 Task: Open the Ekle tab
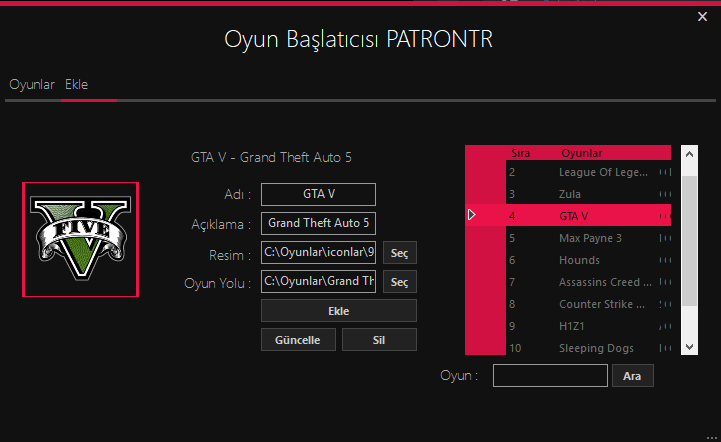[x=76, y=85]
